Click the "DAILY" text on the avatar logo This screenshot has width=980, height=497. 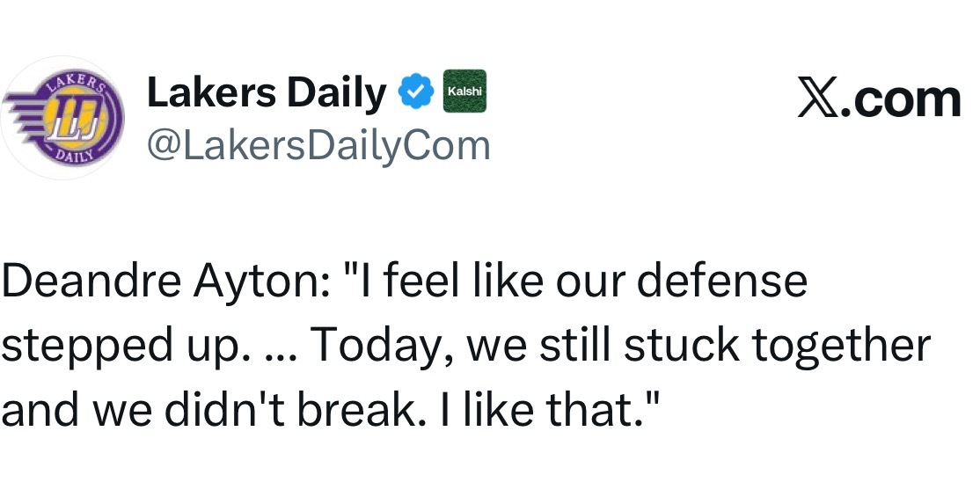tap(74, 156)
